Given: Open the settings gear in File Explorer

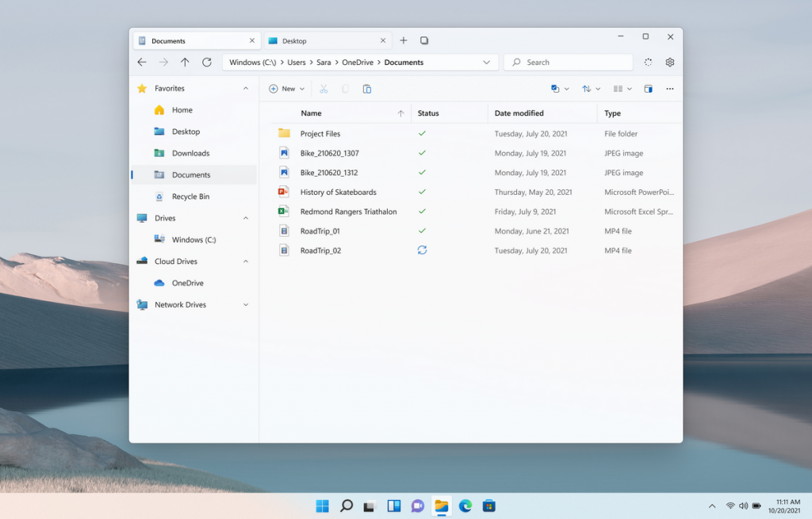Looking at the screenshot, I should [x=670, y=63].
